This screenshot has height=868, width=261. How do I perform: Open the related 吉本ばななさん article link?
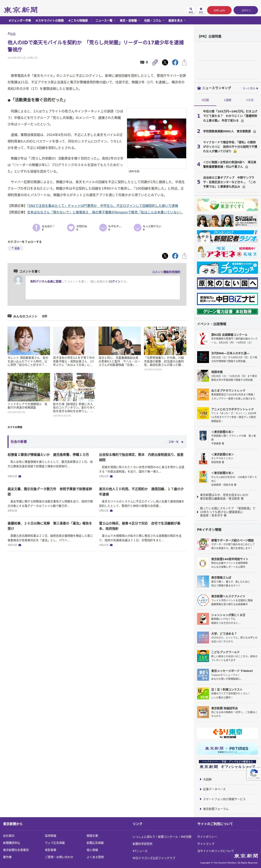105,212
